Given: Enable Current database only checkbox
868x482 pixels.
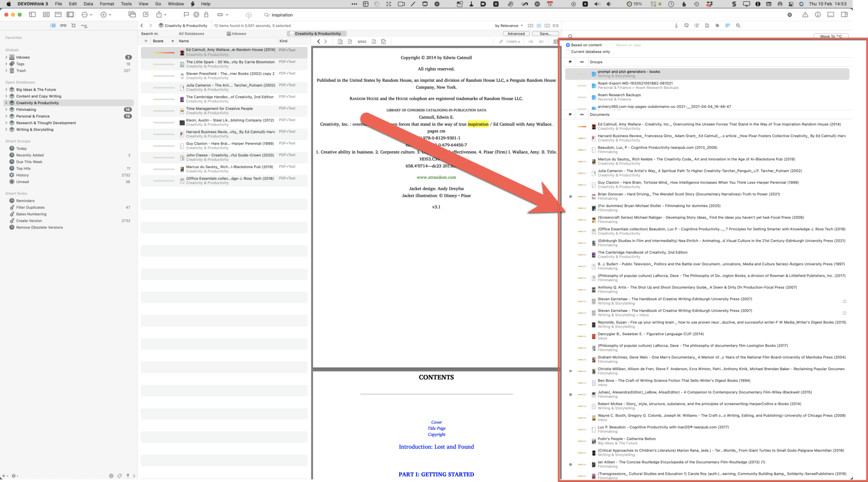Looking at the screenshot, I should pos(568,52).
